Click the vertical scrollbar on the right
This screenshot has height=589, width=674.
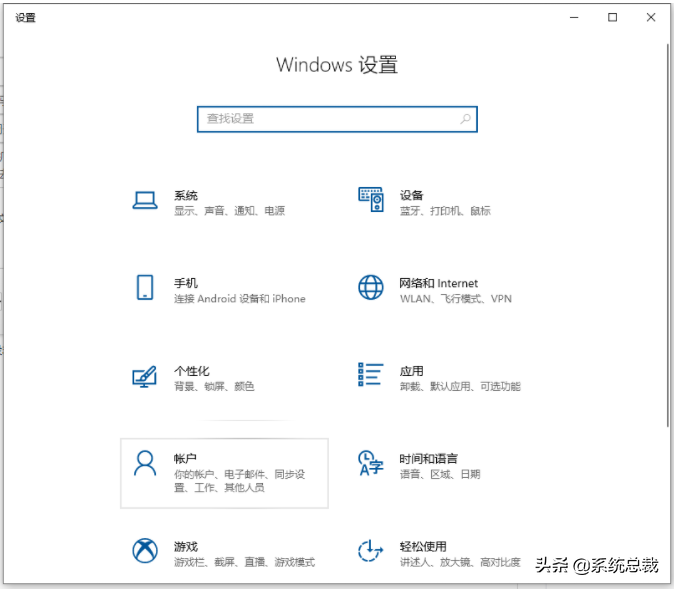tap(667, 250)
